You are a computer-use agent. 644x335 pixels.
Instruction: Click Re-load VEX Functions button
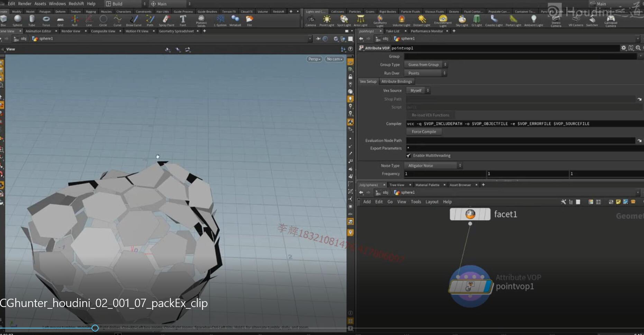pos(430,115)
